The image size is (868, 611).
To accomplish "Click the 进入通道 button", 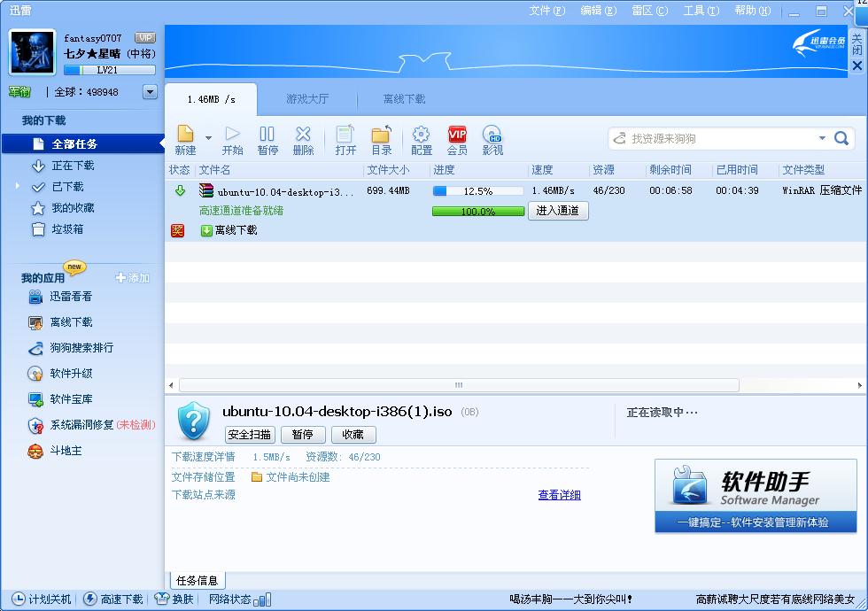I will (557, 211).
